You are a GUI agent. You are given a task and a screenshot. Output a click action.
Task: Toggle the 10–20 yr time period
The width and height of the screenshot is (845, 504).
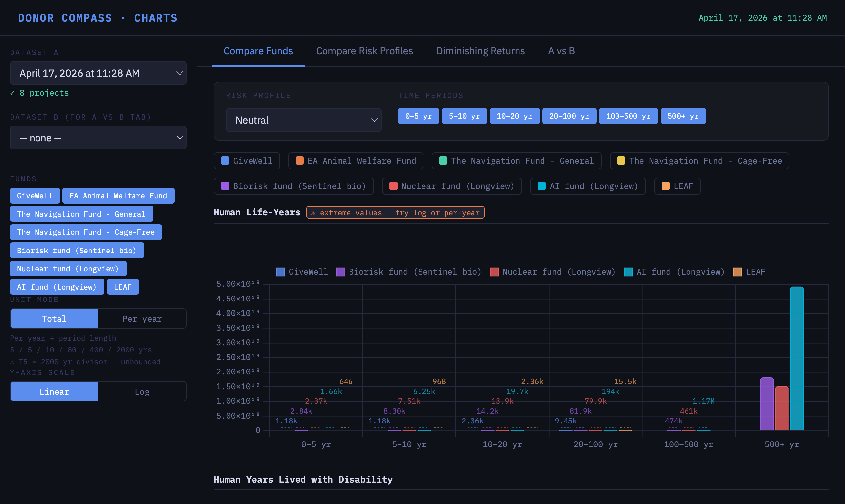(515, 116)
